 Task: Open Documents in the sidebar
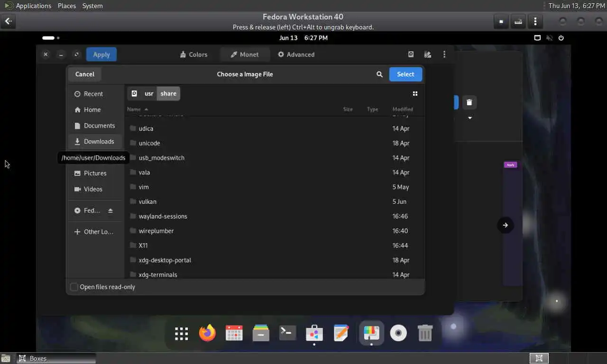(x=95, y=126)
